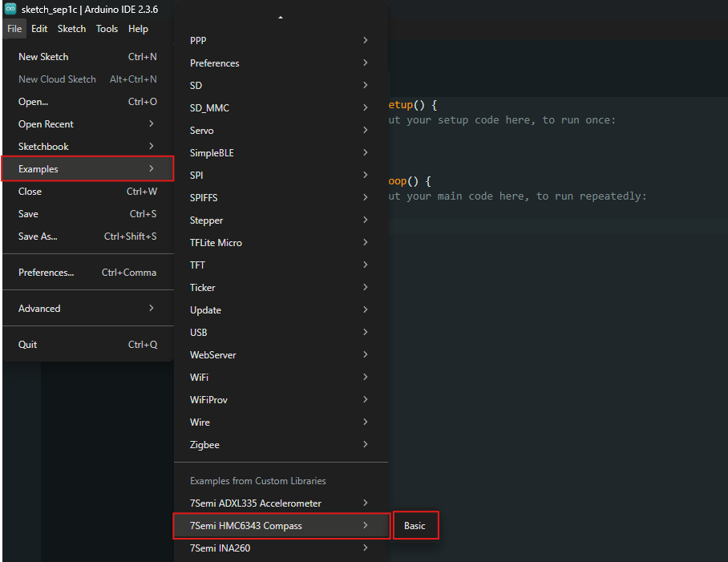Open the WebServer examples submenu
728x562 pixels.
281,355
